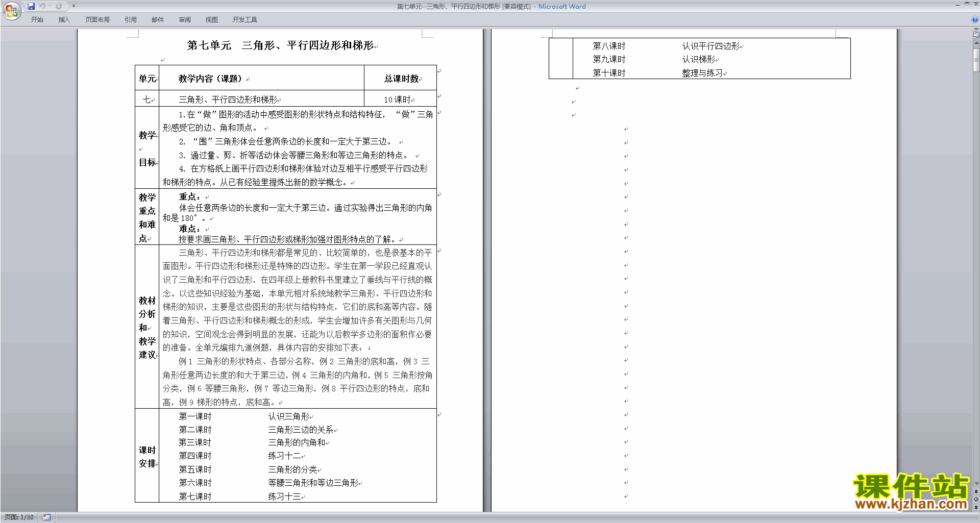980x523 pixels.
Task: Click the text 三角形三边的关系
Action: coord(301,430)
